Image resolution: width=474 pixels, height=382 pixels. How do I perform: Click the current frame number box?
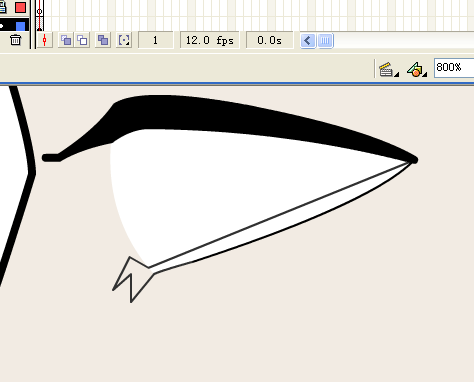[x=156, y=40]
